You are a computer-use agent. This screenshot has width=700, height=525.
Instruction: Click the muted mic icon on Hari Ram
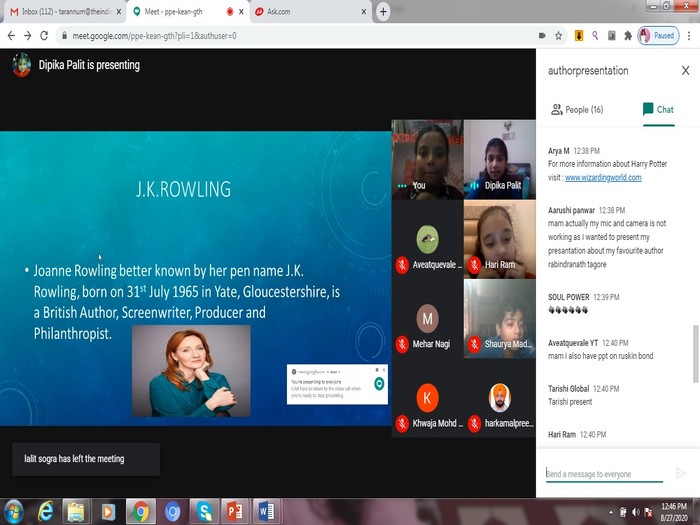(474, 265)
